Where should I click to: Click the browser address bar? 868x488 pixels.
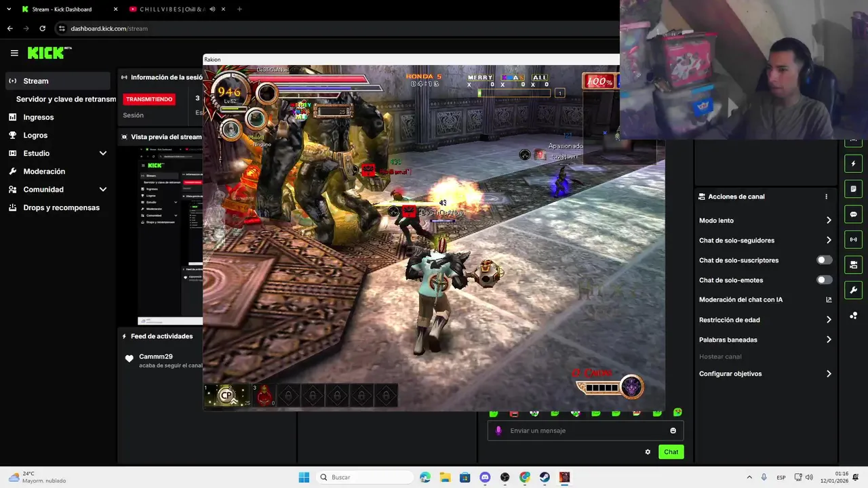[336, 28]
